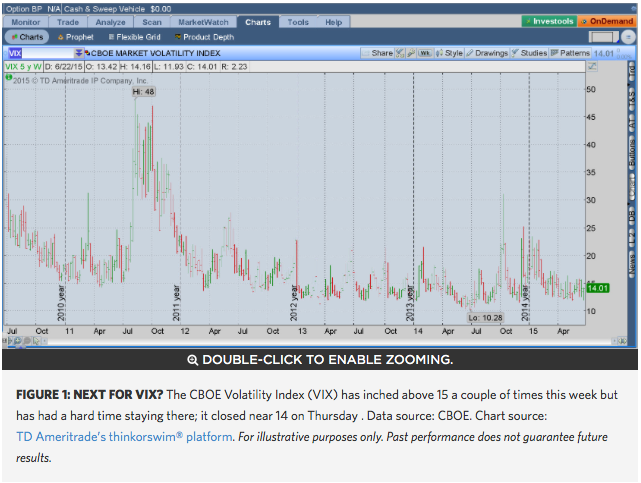
Task: Open the Wk timeframe selector
Action: (425, 53)
